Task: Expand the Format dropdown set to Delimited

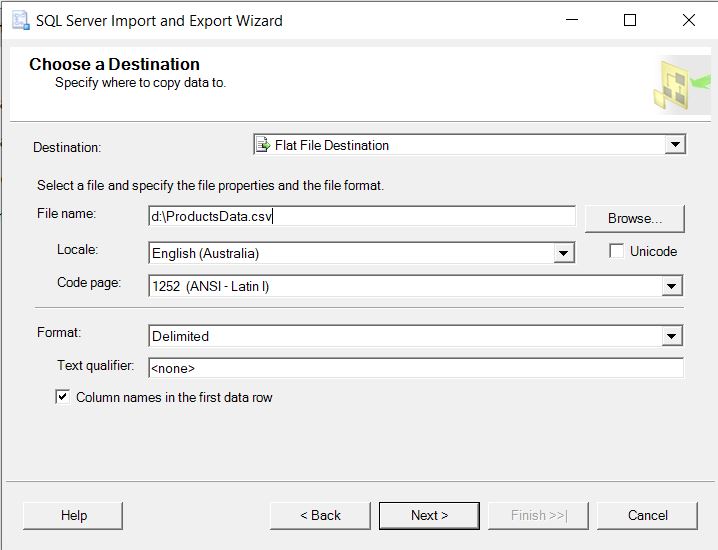Action: (x=673, y=337)
